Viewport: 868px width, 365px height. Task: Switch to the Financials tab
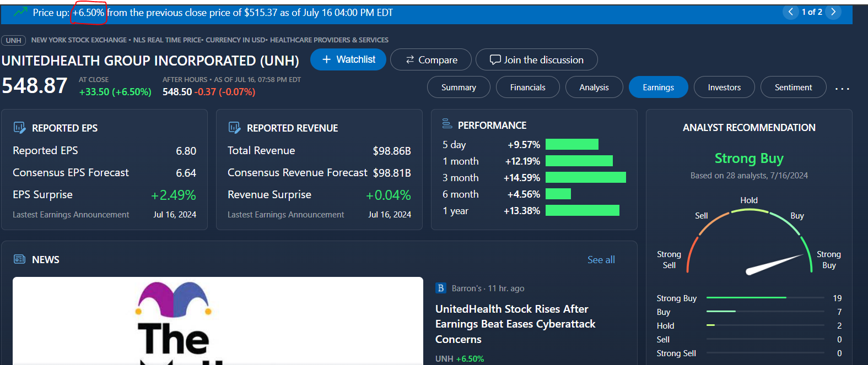(x=527, y=88)
